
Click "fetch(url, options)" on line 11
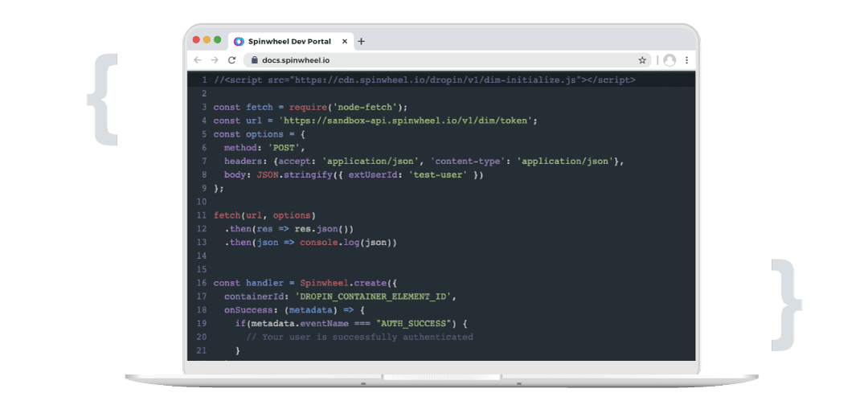pyautogui.click(x=264, y=215)
